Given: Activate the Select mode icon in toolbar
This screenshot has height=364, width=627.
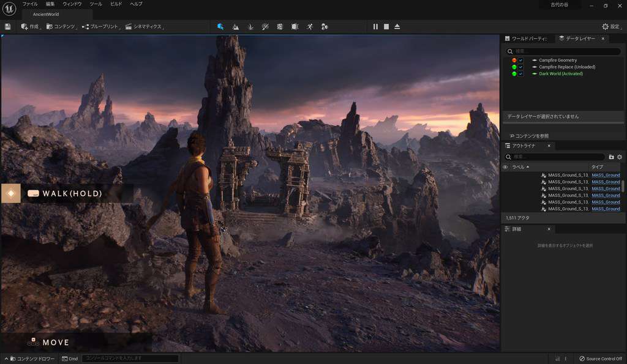Looking at the screenshot, I should (x=220, y=27).
